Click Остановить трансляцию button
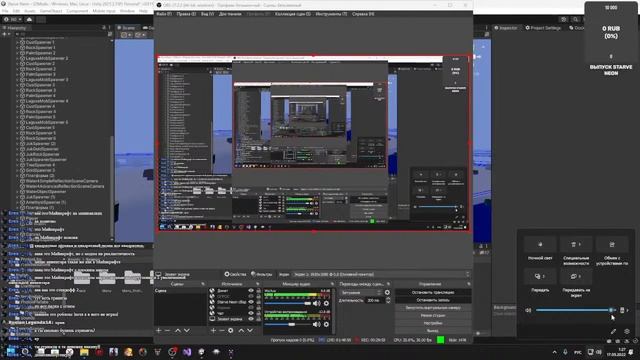Image resolution: width=640 pixels, height=360 pixels. click(433, 292)
